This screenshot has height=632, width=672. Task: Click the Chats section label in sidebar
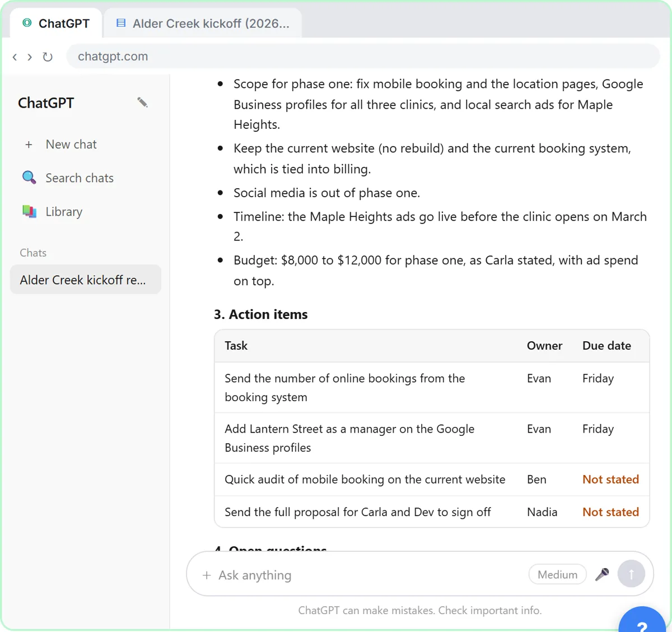tap(33, 253)
